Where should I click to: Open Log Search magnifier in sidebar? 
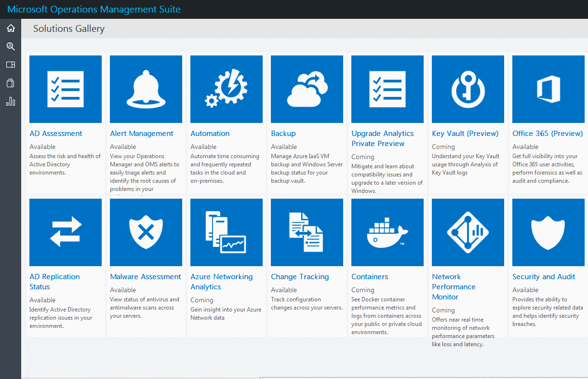pos(11,47)
